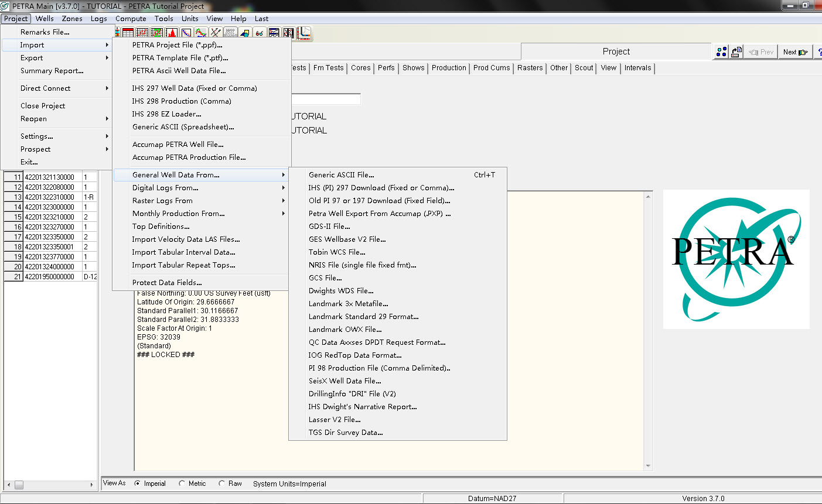Switch to the Perfs tab
The width and height of the screenshot is (822, 504).
386,68
